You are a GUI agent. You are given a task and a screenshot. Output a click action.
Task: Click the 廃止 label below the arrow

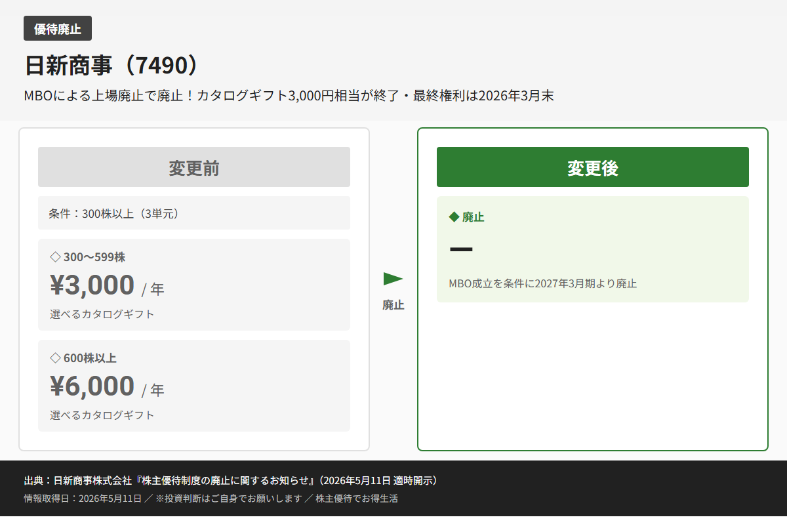[x=393, y=305]
